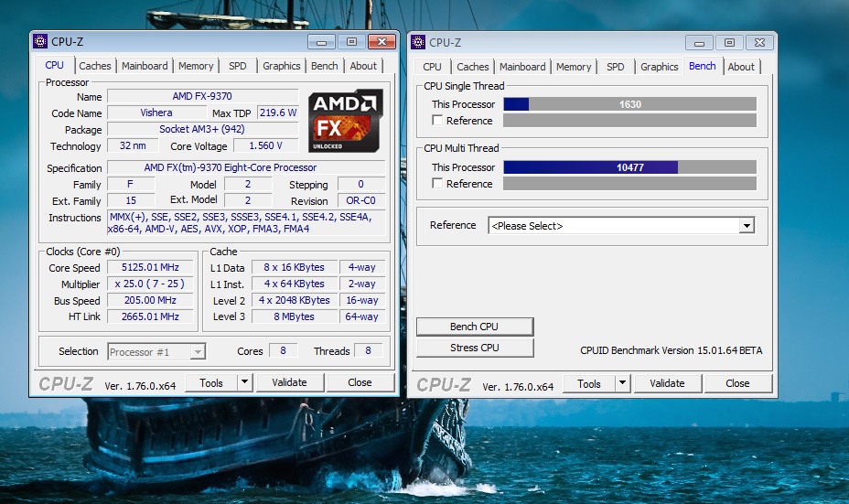Click Package value Socket AM3+ (942)
Viewport: 849px width, 504px height.
tap(202, 129)
